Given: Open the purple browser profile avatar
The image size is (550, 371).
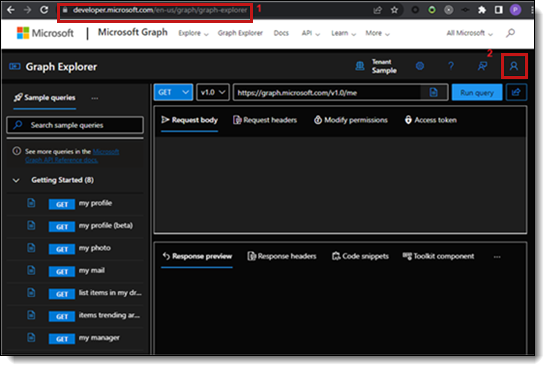Looking at the screenshot, I should (515, 10).
